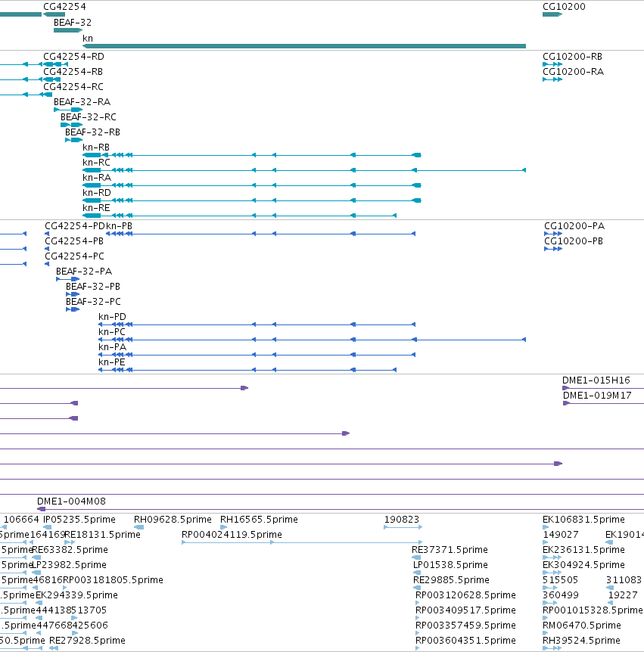The image size is (644, 652).
Task: Click the BEAF-32-PB protein label
Action: [x=93, y=286]
